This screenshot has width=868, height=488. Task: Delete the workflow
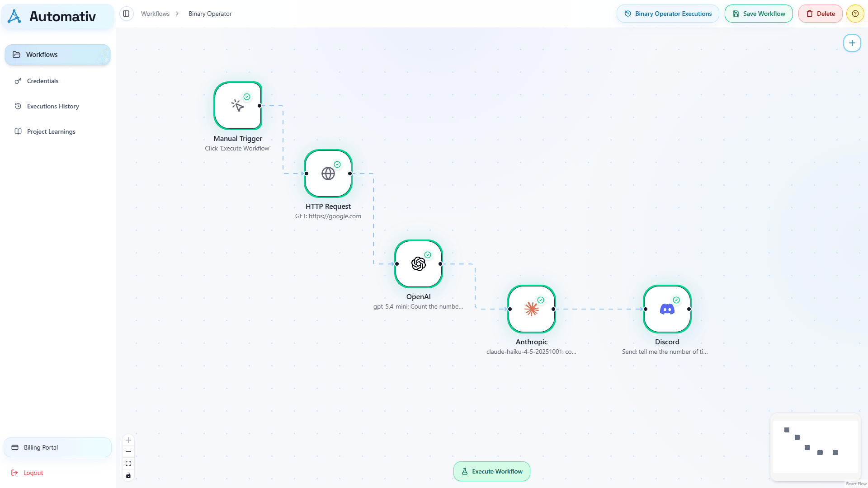click(x=820, y=14)
